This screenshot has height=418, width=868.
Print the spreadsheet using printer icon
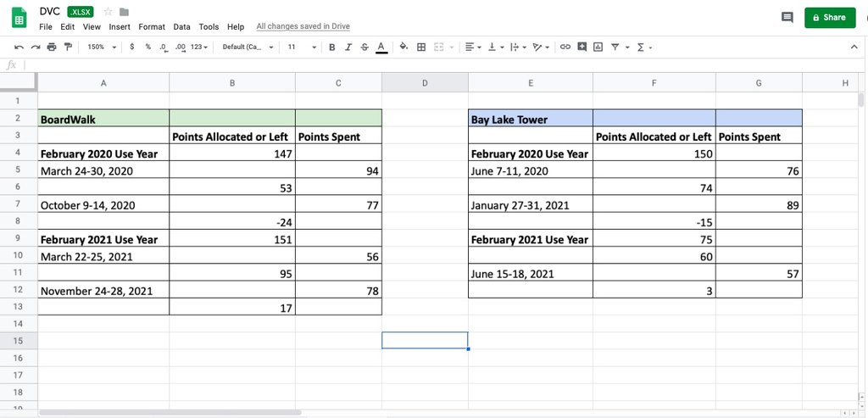click(52, 47)
